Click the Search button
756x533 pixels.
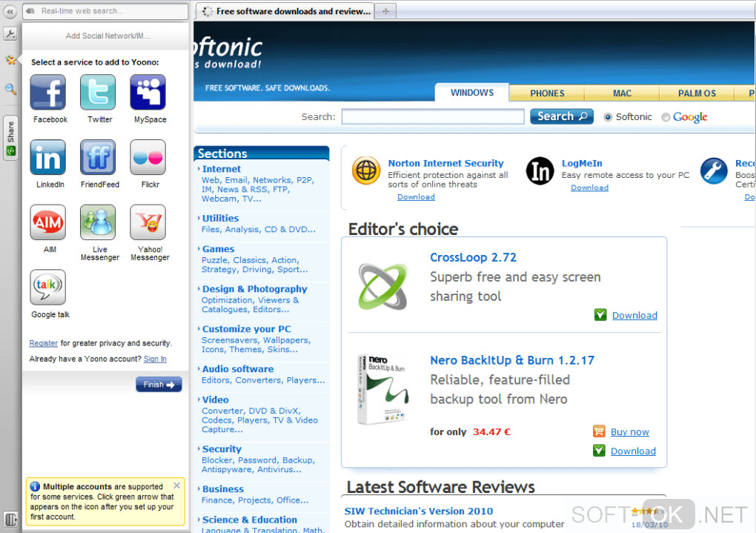click(x=562, y=116)
